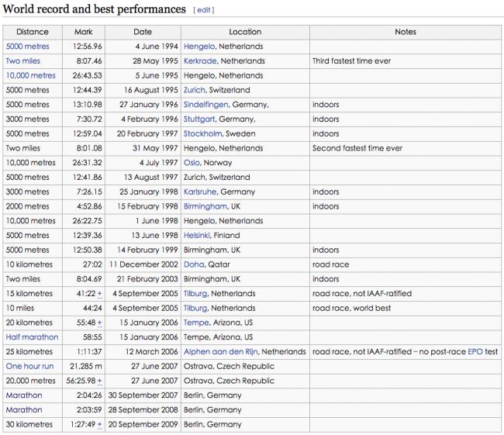Viewport: 504px width, 435px height.
Task: Select the 11 December 2002 date cell
Action: (x=143, y=264)
